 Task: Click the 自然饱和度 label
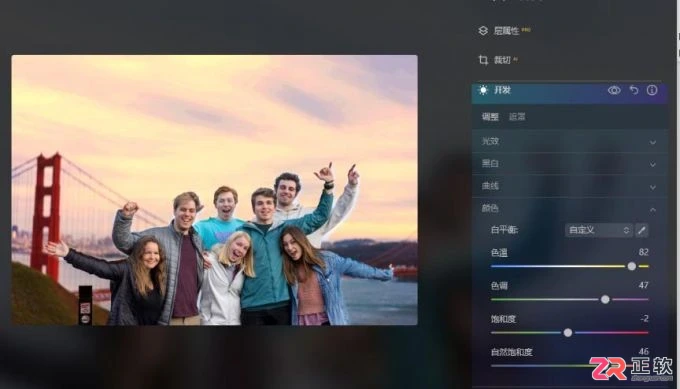(512, 352)
